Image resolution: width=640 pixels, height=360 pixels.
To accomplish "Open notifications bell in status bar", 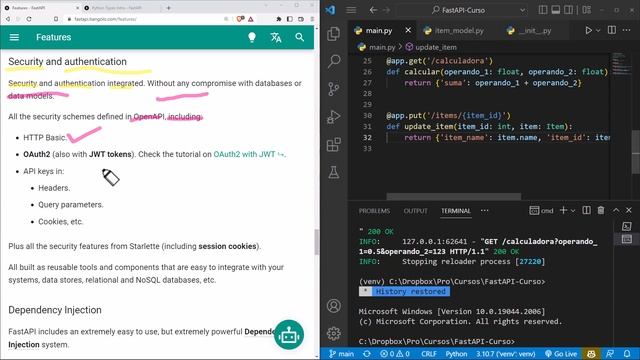I will (x=627, y=353).
